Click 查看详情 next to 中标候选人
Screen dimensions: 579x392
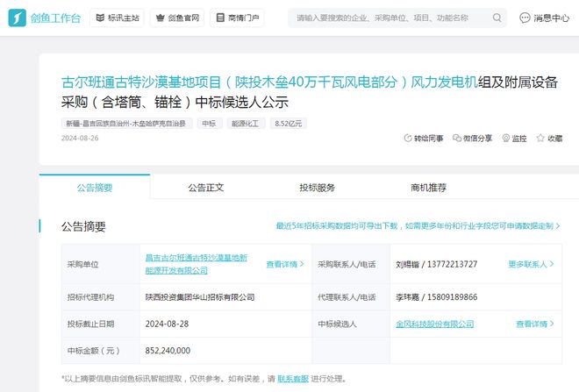coord(535,324)
